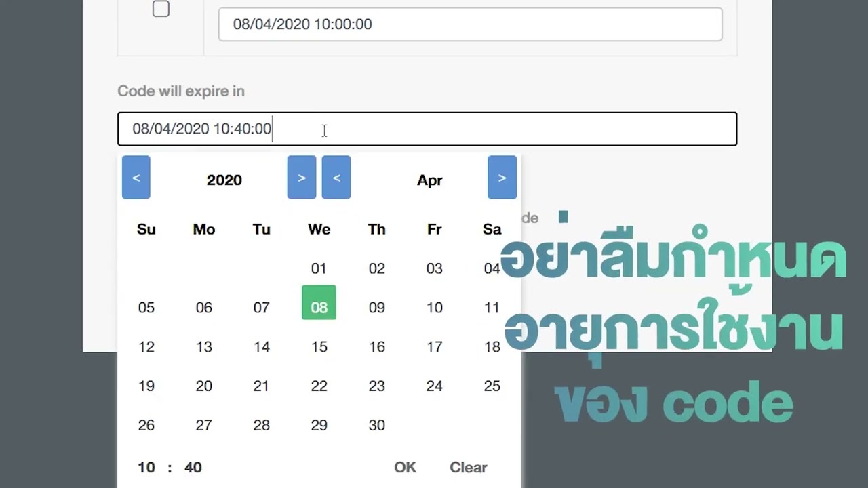
Task: Select day 10 in the calendar
Action: pyautogui.click(x=435, y=308)
